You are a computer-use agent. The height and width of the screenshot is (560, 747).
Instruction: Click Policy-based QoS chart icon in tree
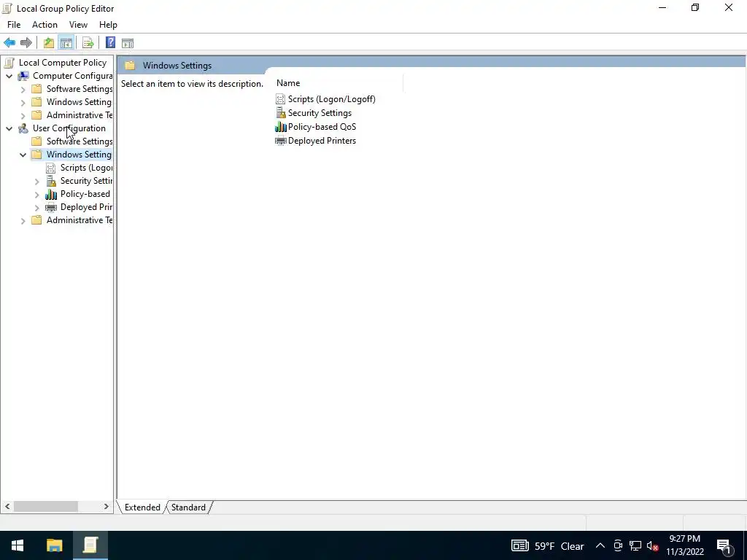pos(51,194)
